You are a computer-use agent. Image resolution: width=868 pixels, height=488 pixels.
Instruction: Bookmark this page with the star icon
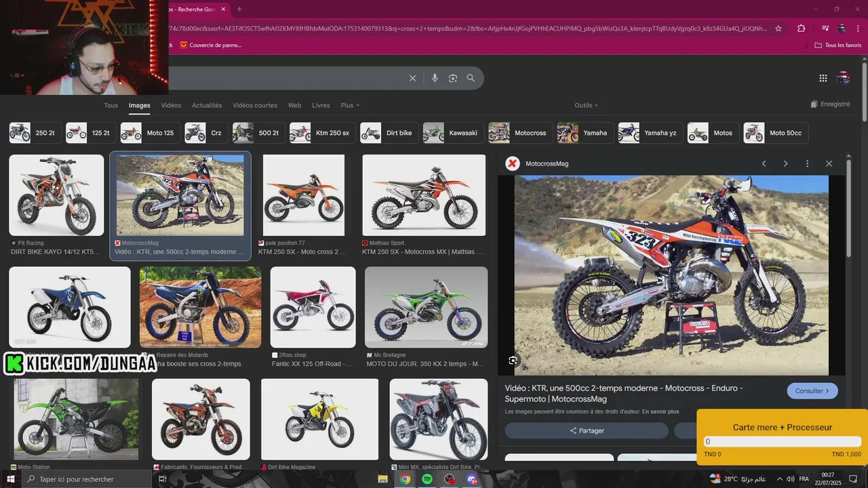[778, 28]
